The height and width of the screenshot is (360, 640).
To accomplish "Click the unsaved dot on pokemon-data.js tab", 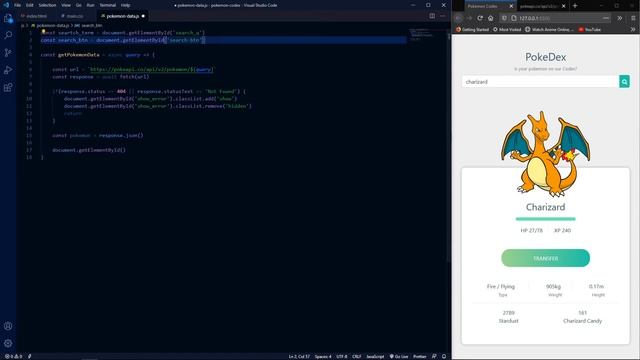I will 143,16.
